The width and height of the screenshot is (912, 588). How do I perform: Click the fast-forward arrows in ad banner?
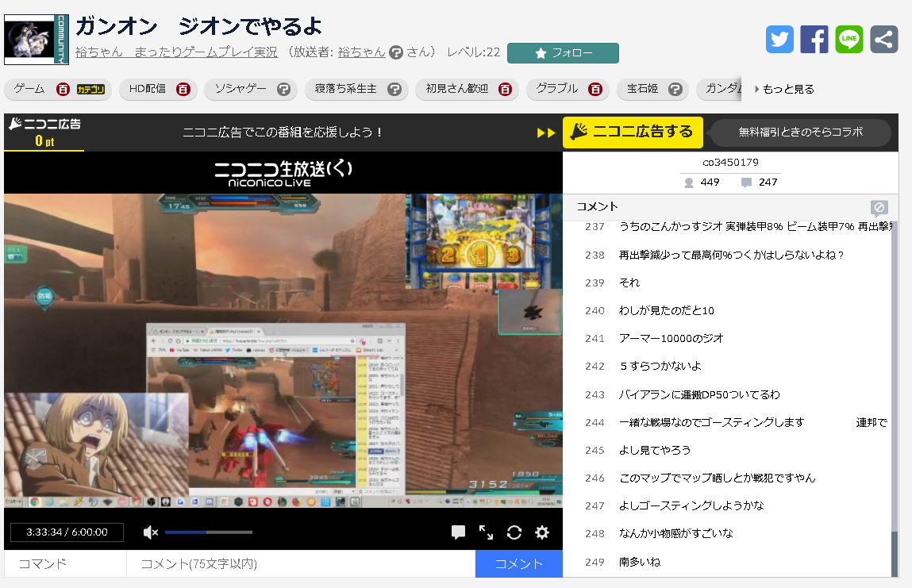coord(546,133)
